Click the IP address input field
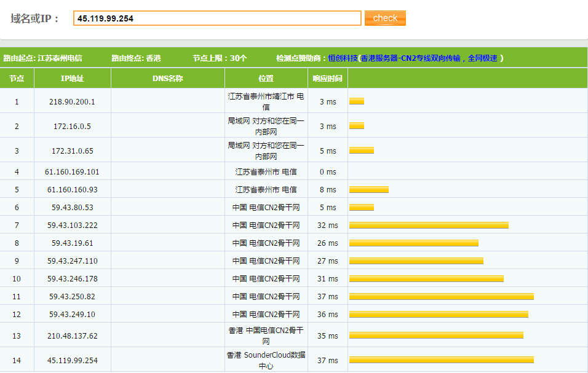The image size is (588, 373). tap(217, 18)
